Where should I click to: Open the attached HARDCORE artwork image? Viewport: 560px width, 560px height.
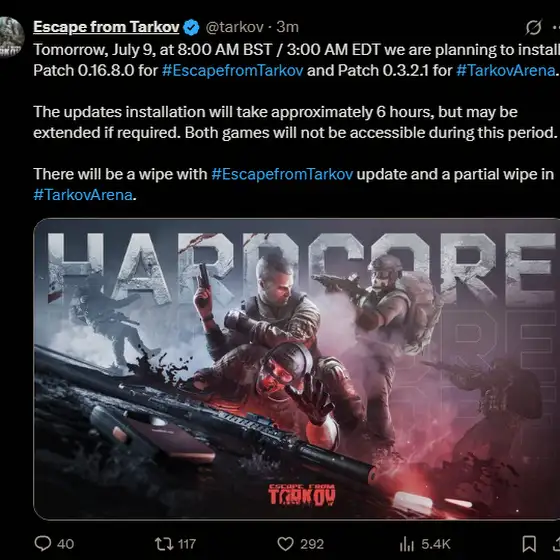pos(296,369)
